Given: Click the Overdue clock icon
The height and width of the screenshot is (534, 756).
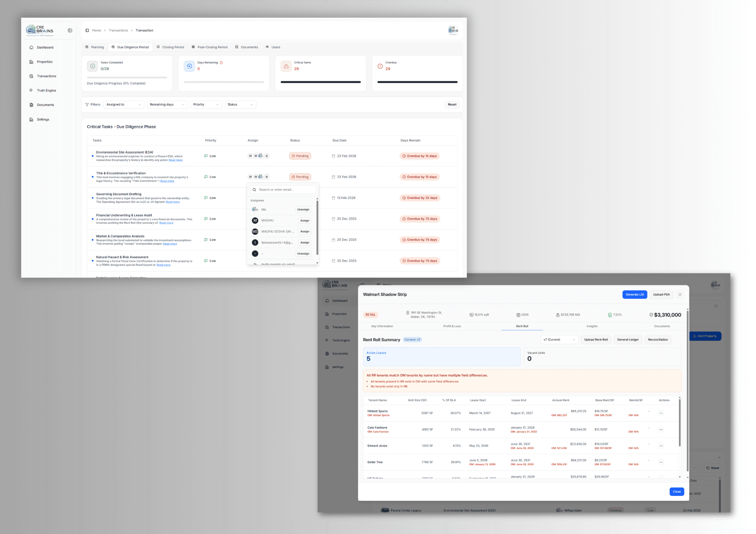Looking at the screenshot, I should tap(380, 66).
